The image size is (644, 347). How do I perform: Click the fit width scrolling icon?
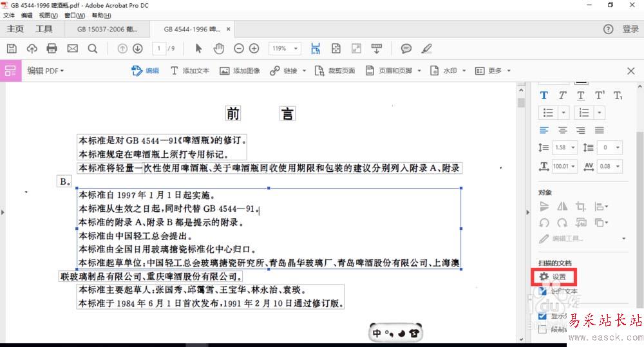[316, 48]
